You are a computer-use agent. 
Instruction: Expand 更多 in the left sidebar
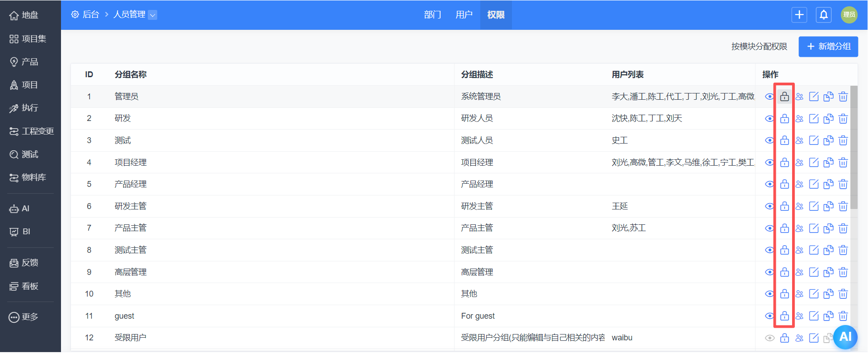click(24, 317)
